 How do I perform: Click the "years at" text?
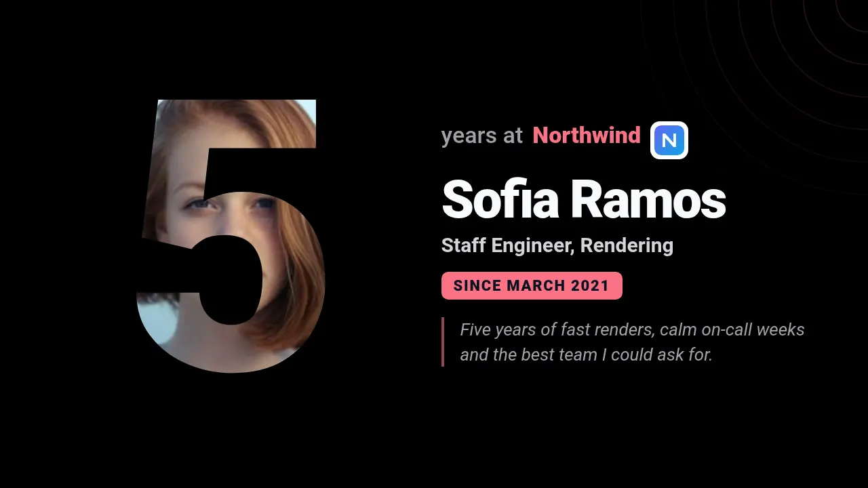[482, 136]
